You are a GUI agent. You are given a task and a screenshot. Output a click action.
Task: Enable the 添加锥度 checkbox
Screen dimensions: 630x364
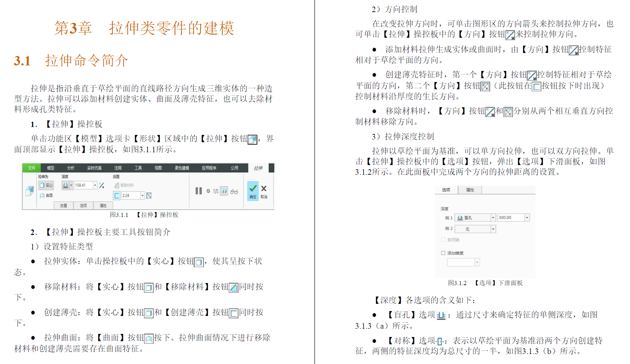(x=443, y=253)
